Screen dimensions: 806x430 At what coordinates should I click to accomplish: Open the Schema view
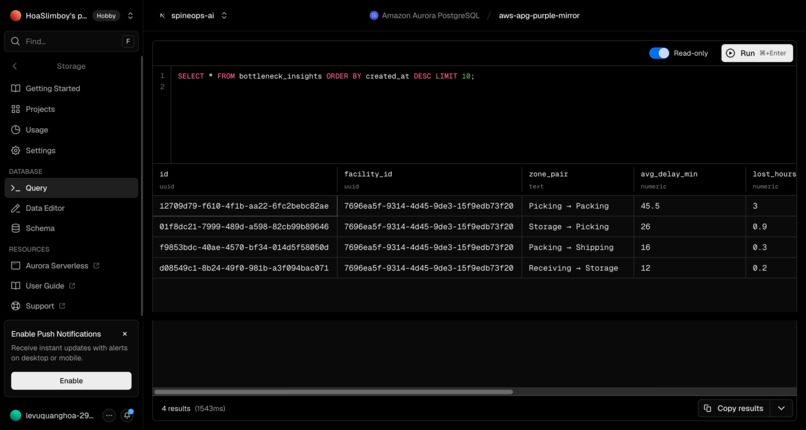(71, 228)
